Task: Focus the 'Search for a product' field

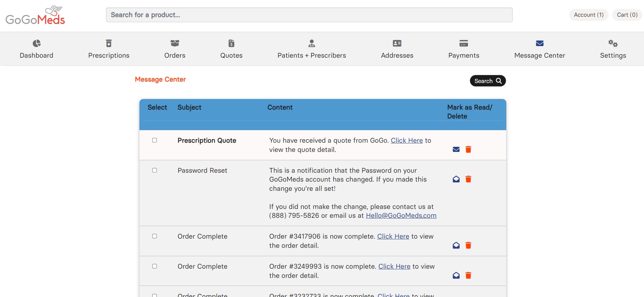Action: pos(309,15)
